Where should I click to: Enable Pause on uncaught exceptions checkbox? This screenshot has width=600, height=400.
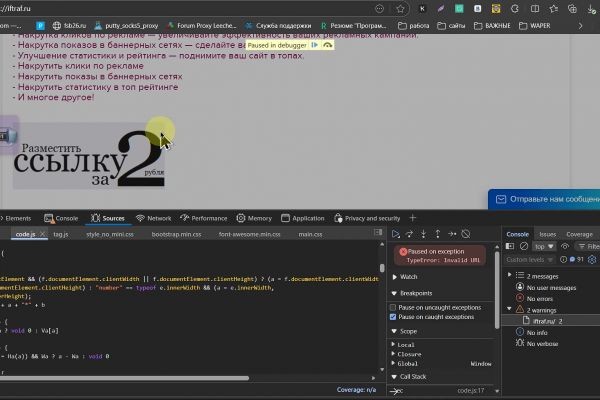point(394,307)
